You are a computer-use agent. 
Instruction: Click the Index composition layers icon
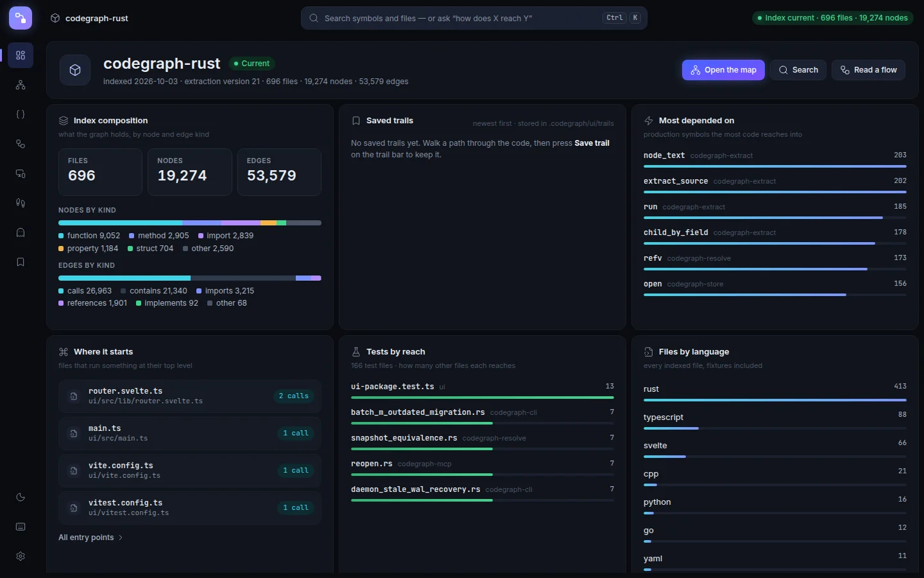tap(64, 121)
